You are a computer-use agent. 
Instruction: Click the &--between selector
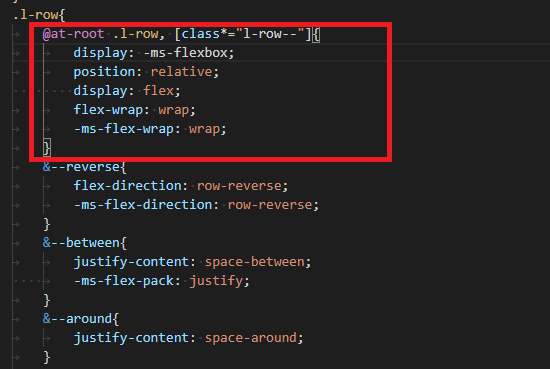[x=81, y=243]
